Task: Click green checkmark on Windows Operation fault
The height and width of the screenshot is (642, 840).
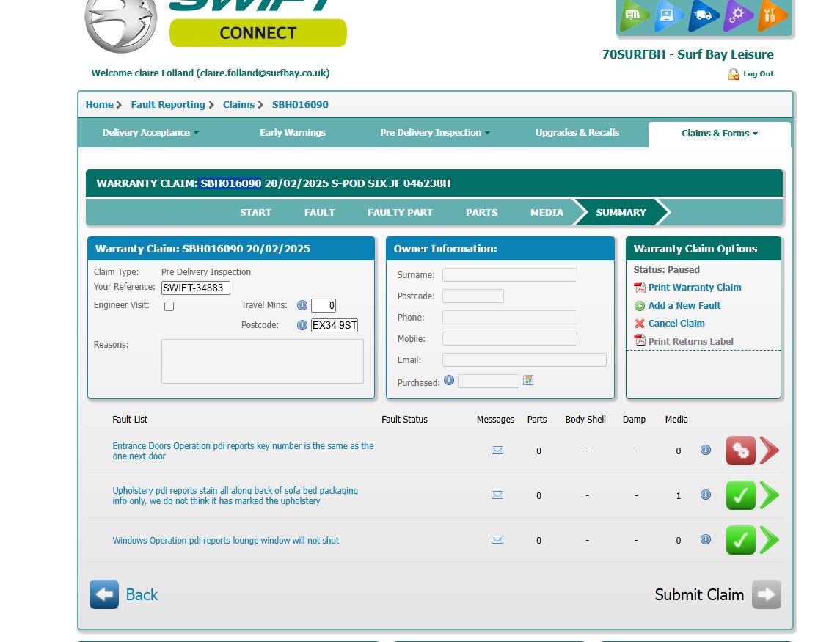Action: 740,540
